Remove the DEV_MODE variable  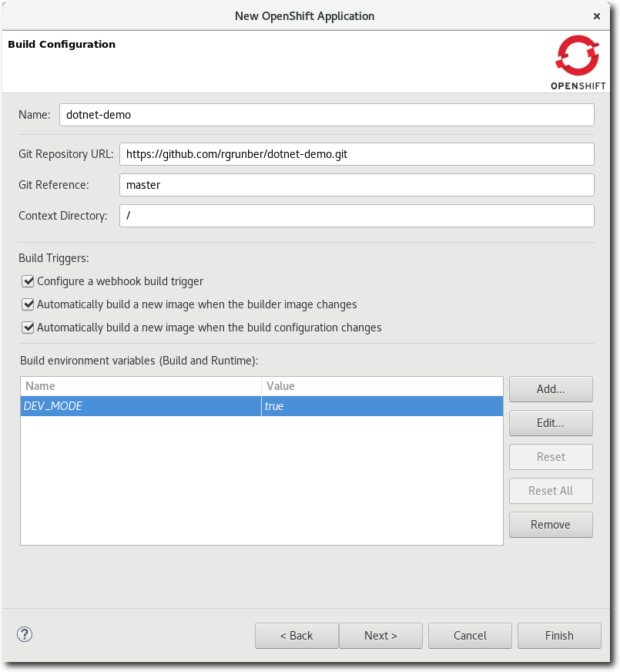(x=551, y=524)
